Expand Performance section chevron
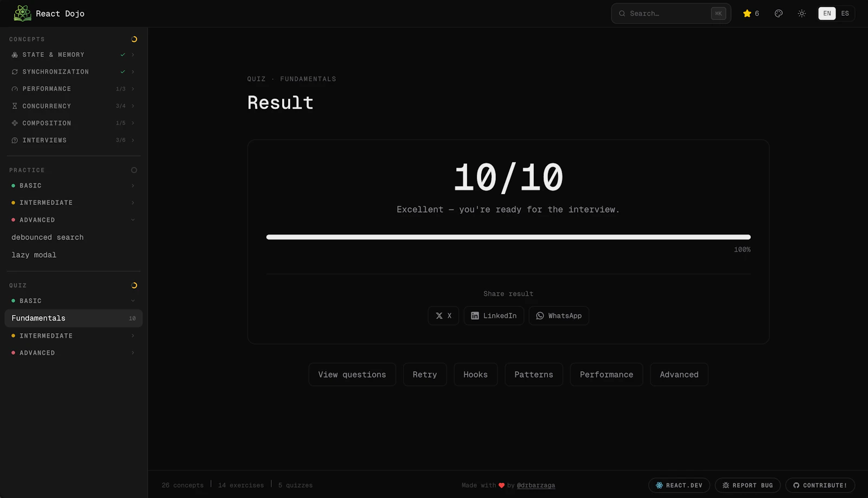 coord(133,89)
